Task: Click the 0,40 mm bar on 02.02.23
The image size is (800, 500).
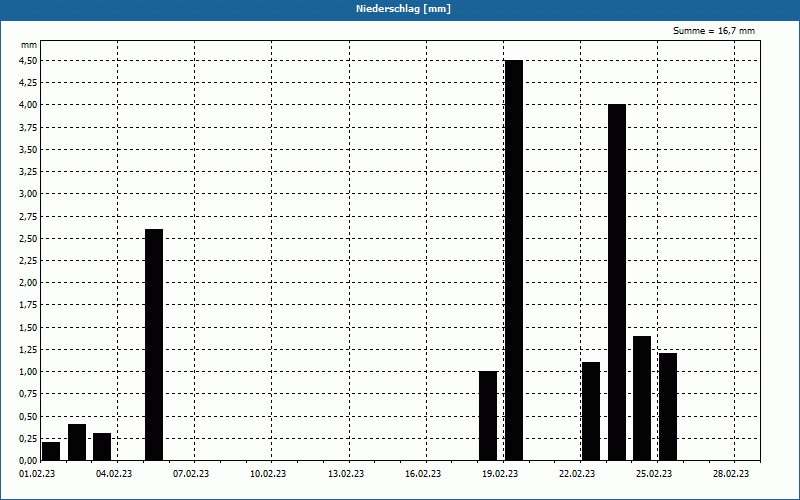Action: point(77,442)
